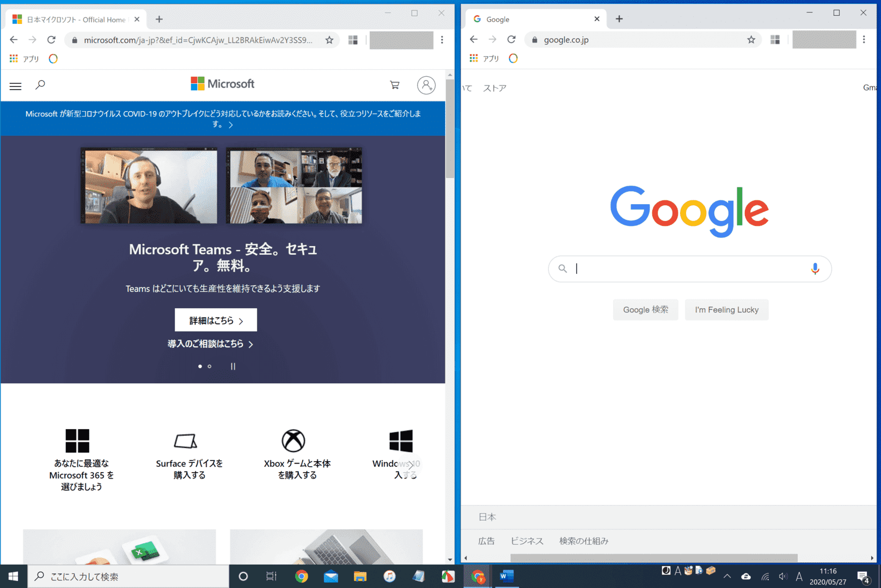Reload the Google window page

click(x=511, y=40)
